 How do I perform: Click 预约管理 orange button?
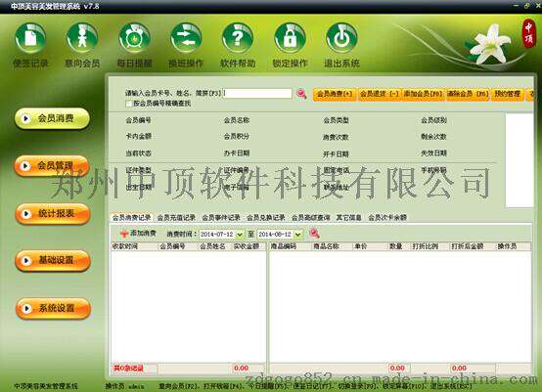coord(508,94)
